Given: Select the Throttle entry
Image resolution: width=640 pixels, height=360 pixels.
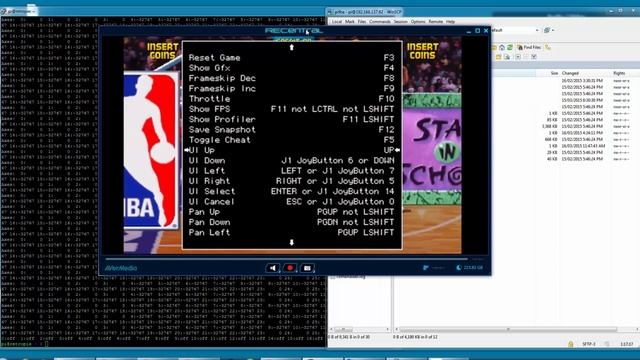Looking at the screenshot, I should (x=291, y=99).
